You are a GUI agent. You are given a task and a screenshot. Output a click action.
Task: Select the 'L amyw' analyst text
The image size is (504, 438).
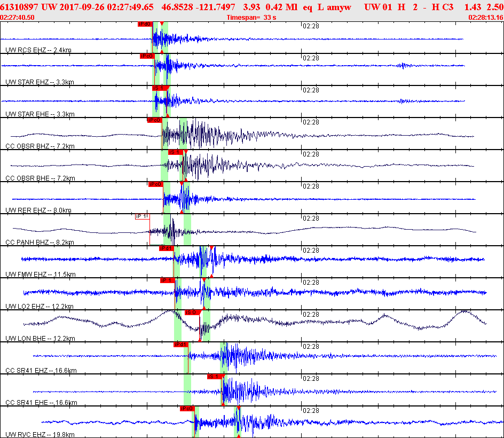click(334, 7)
